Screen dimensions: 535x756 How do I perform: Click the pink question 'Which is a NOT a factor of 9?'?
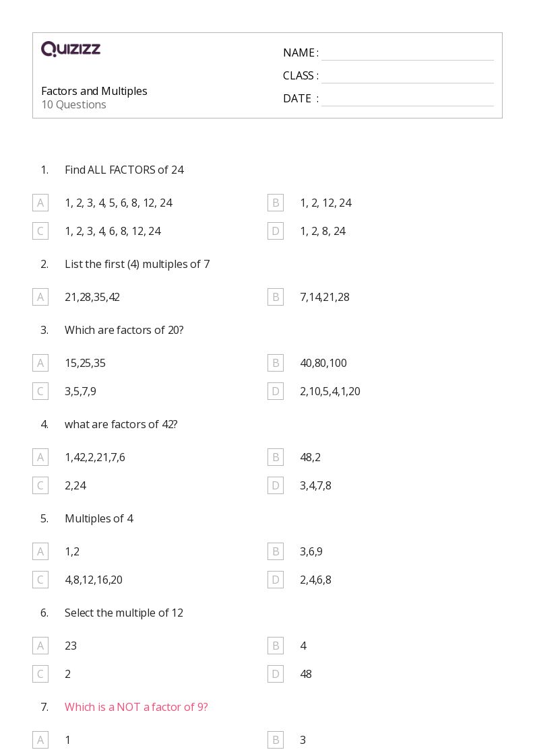(136, 707)
